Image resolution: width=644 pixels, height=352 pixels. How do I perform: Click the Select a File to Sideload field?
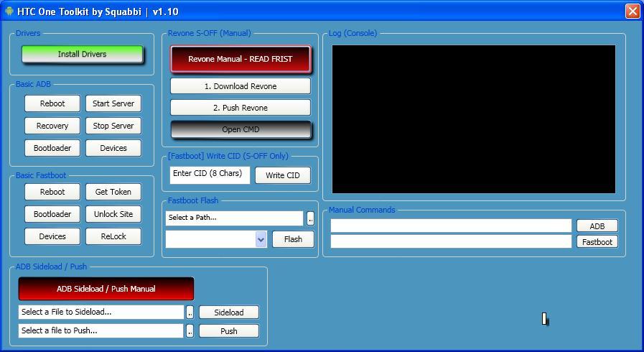click(x=101, y=312)
